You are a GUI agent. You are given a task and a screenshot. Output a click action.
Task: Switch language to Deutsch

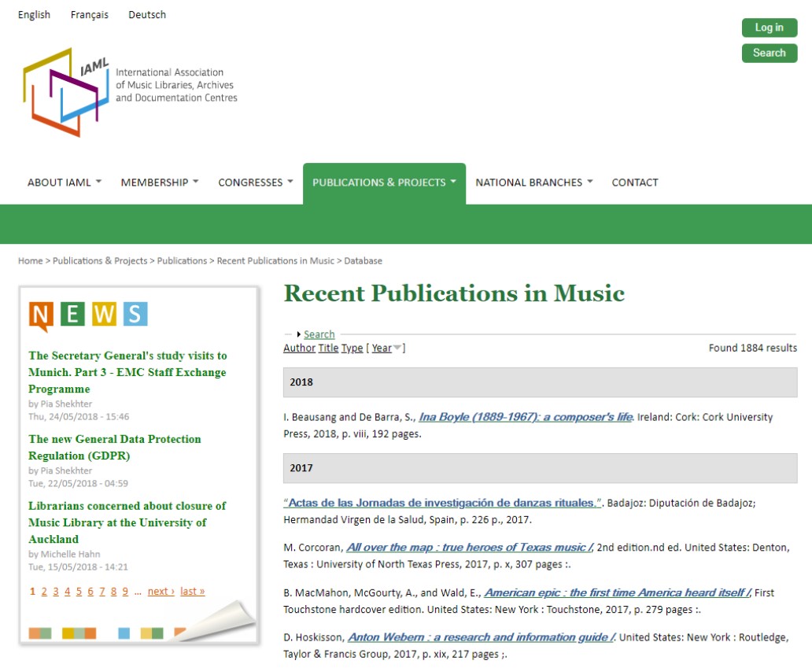click(x=147, y=15)
